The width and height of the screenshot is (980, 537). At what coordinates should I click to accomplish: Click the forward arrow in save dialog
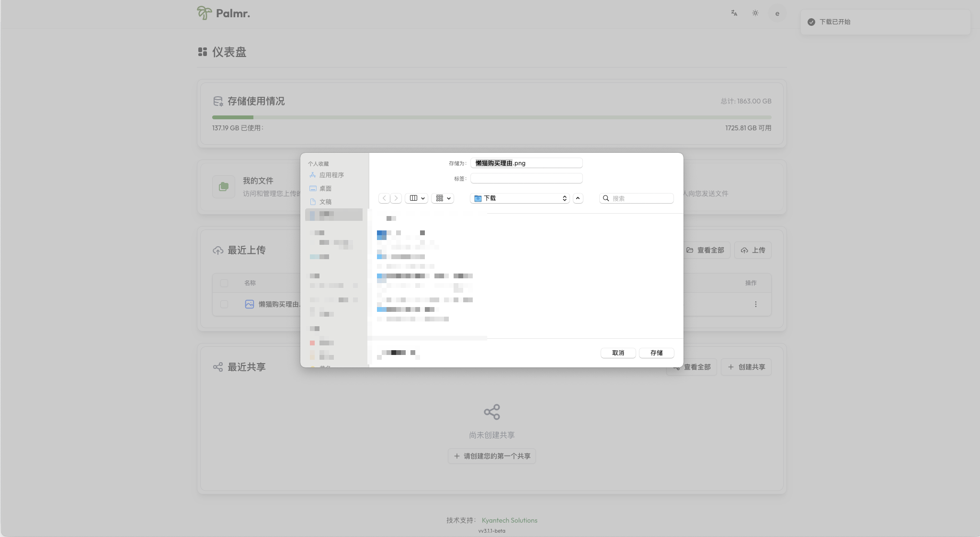tap(396, 198)
